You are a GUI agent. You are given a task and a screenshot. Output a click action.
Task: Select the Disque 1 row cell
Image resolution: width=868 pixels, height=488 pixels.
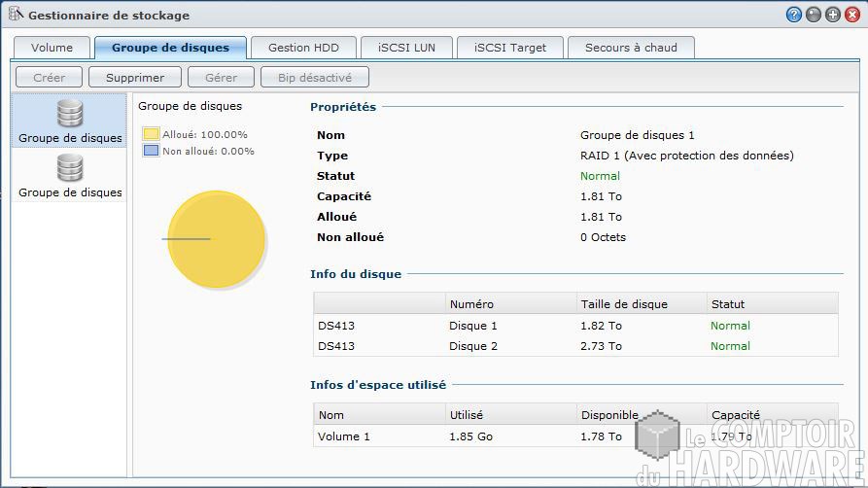(473, 326)
